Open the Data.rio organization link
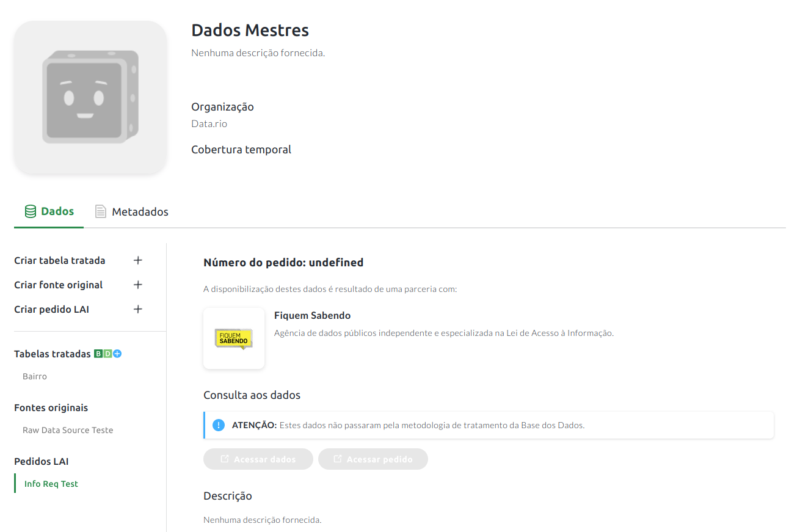 209,123
